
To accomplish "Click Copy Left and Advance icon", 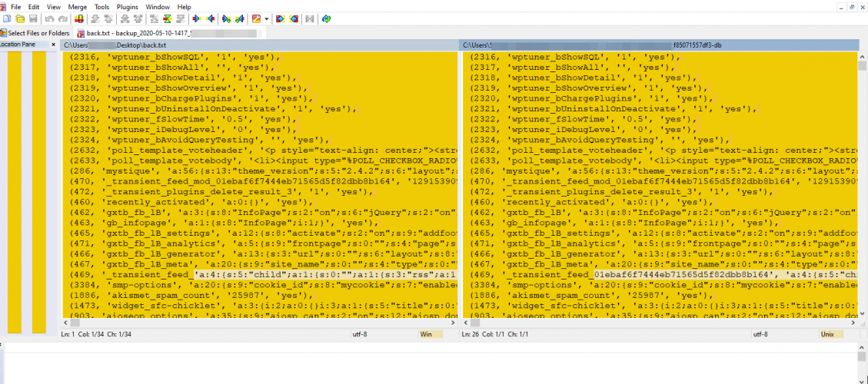I will (240, 18).
